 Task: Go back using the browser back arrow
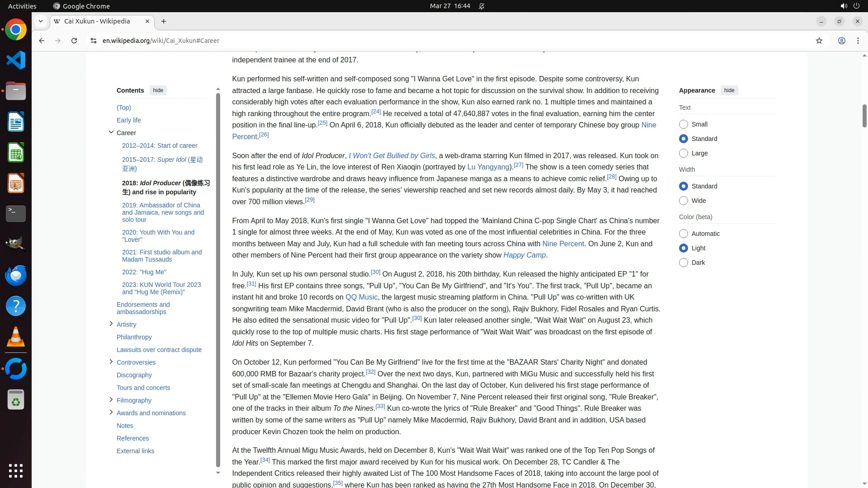pyautogui.click(x=42, y=41)
